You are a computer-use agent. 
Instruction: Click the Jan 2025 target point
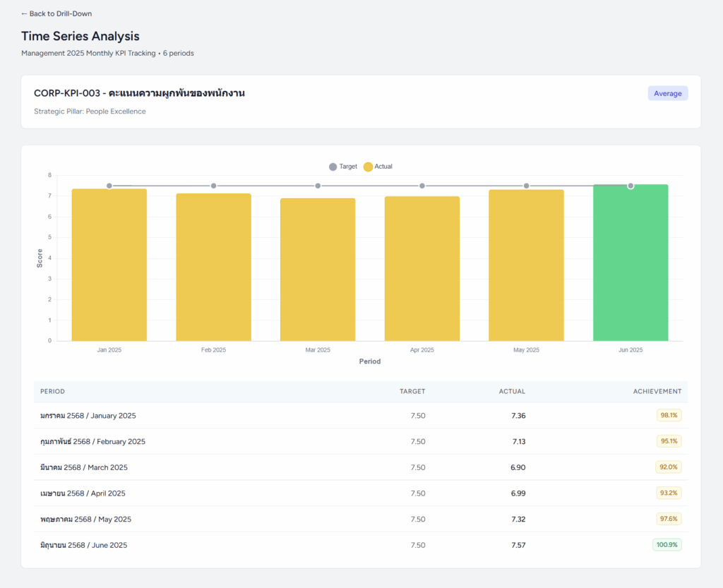coord(109,186)
